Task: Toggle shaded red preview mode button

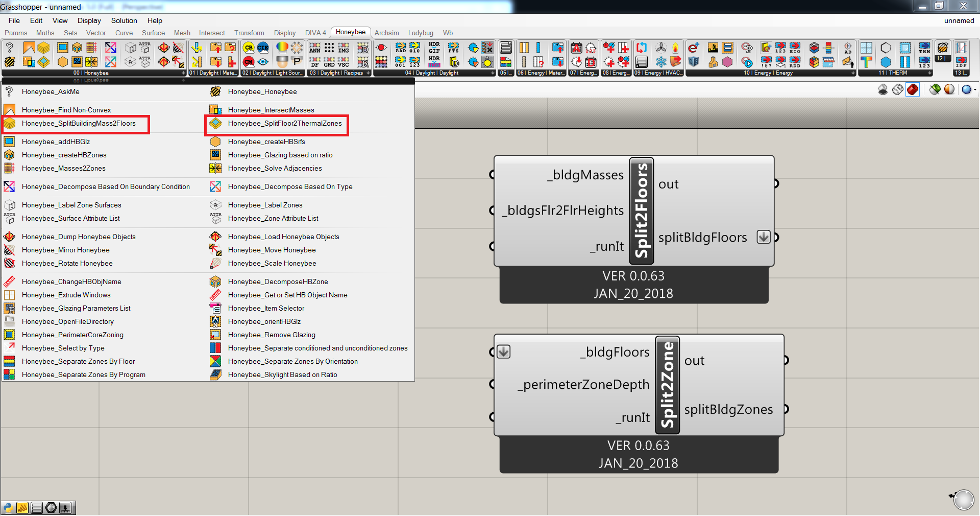Action: point(913,89)
